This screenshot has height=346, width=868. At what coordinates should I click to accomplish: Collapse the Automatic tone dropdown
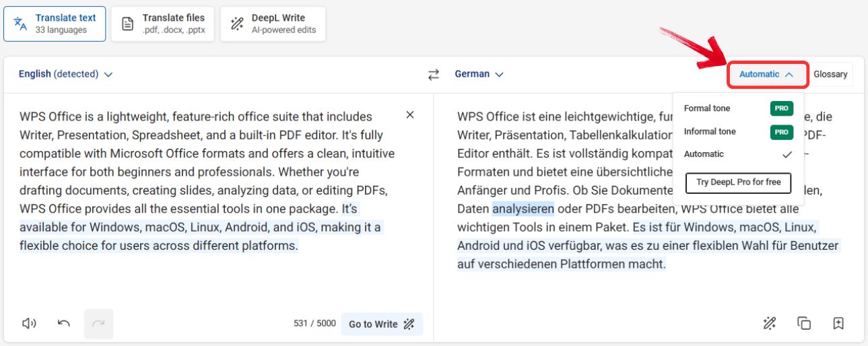click(x=768, y=74)
